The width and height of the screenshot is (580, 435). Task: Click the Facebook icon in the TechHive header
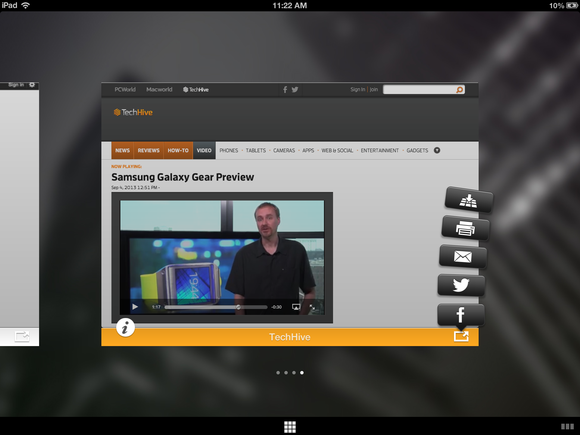pos(285,90)
